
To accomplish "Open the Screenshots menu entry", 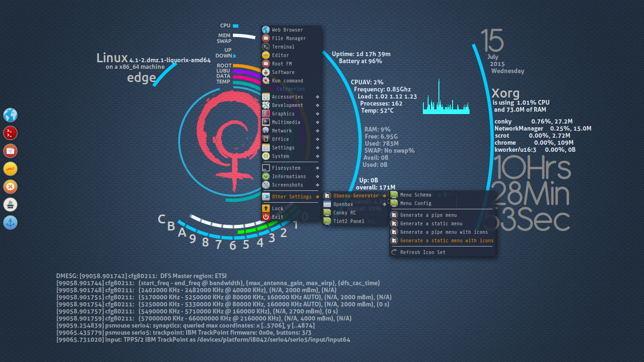I will point(291,185).
